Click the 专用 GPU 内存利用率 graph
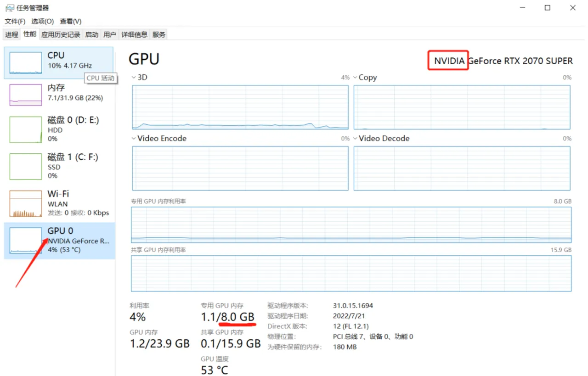Viewport: 588px width, 376px height. (351, 224)
